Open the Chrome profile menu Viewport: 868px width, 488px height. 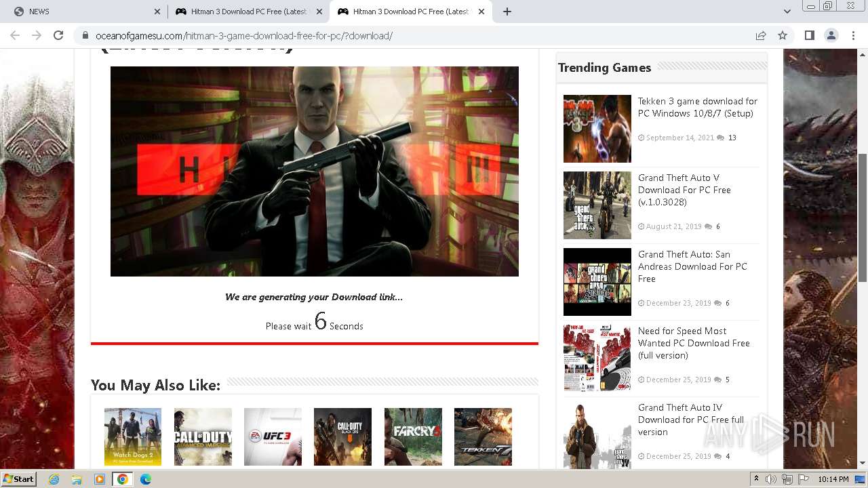tap(831, 35)
